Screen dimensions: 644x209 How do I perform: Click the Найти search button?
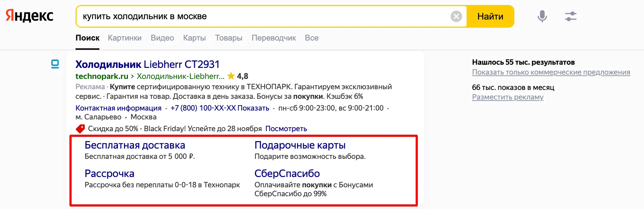[x=490, y=16]
